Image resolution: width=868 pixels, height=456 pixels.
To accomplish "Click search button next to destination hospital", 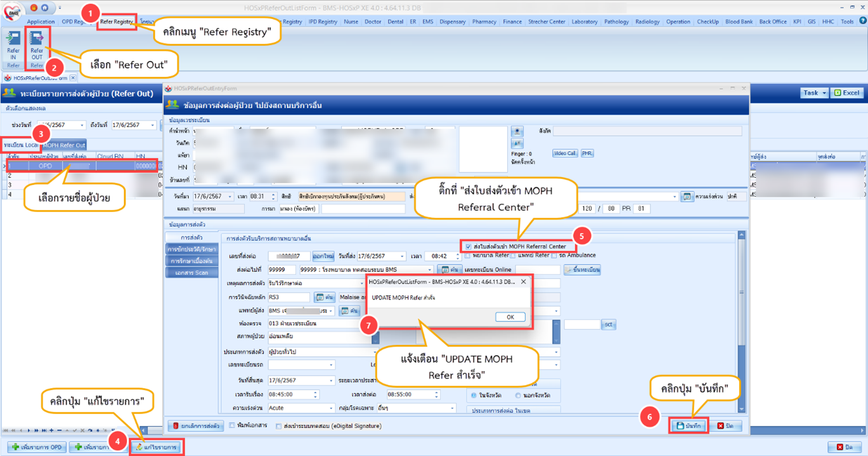I will 450,270.
